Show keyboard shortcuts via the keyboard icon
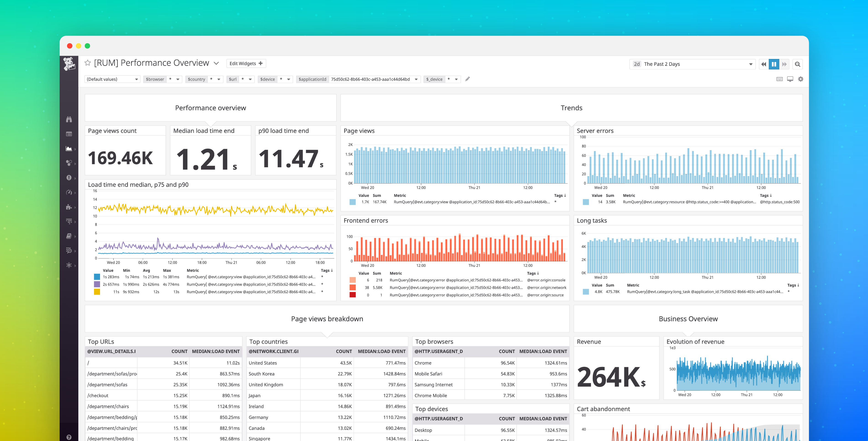Viewport: 868px width, 441px height. [779, 79]
